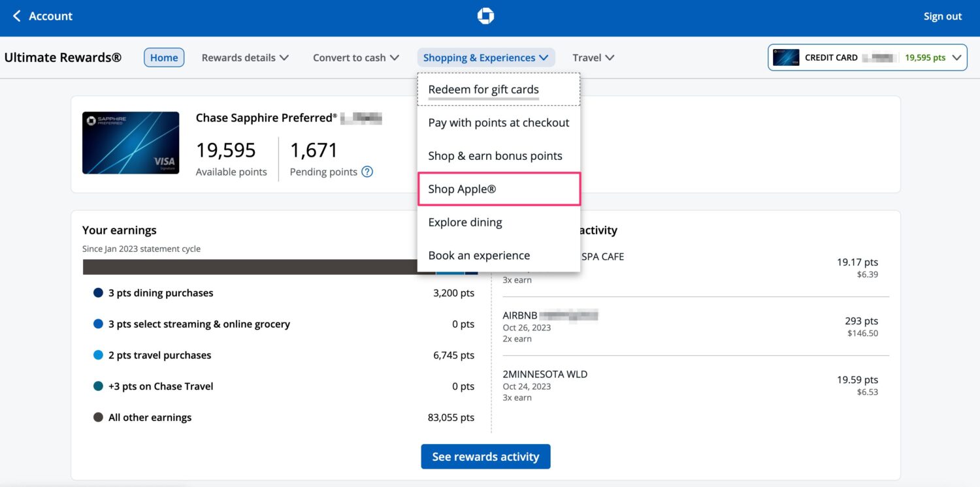Open the Rewards details dropdown

click(x=245, y=57)
